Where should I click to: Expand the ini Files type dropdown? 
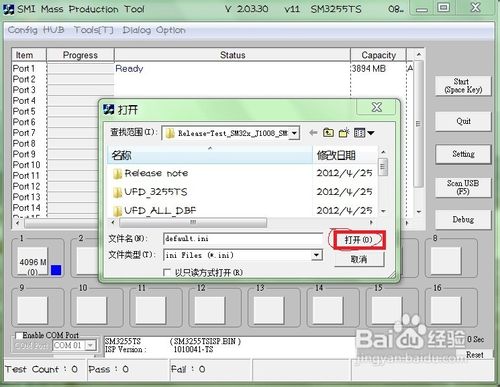click(x=316, y=255)
